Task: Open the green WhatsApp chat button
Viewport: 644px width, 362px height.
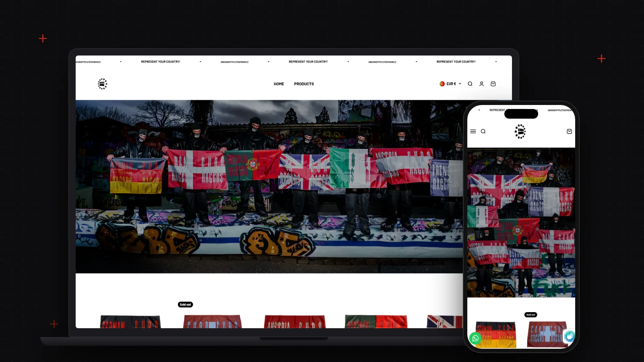Action: (475, 338)
